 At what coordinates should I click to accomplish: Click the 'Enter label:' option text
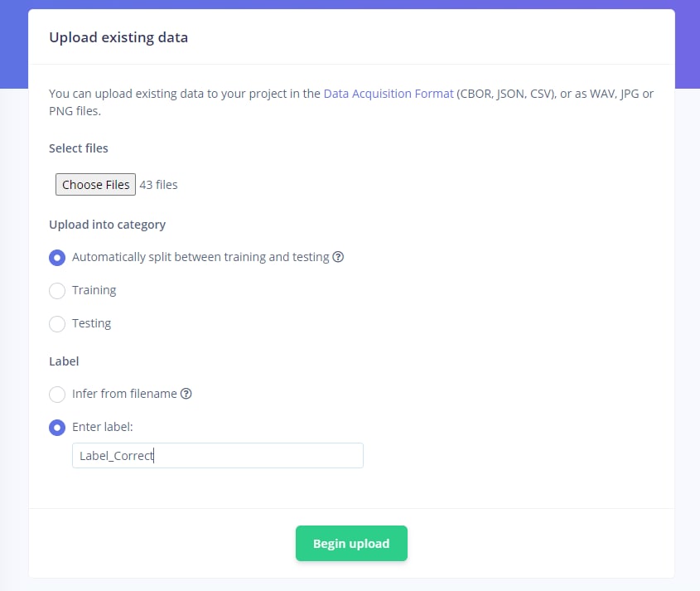(103, 427)
